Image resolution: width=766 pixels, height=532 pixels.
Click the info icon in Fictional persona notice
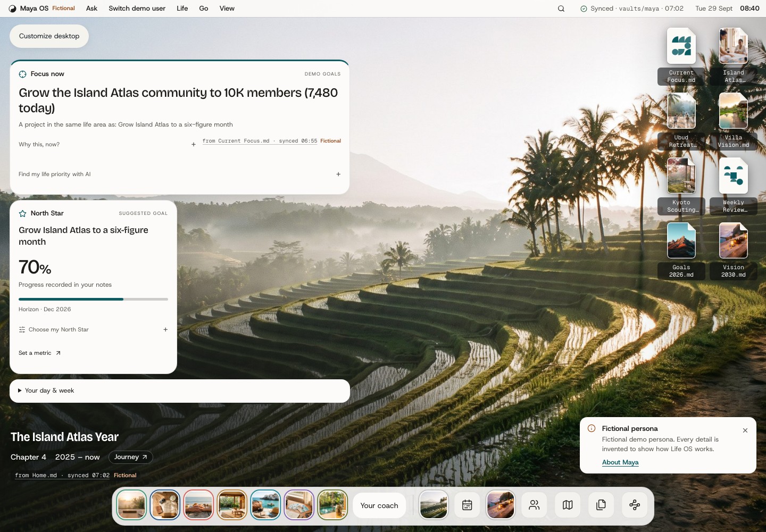tap(592, 428)
